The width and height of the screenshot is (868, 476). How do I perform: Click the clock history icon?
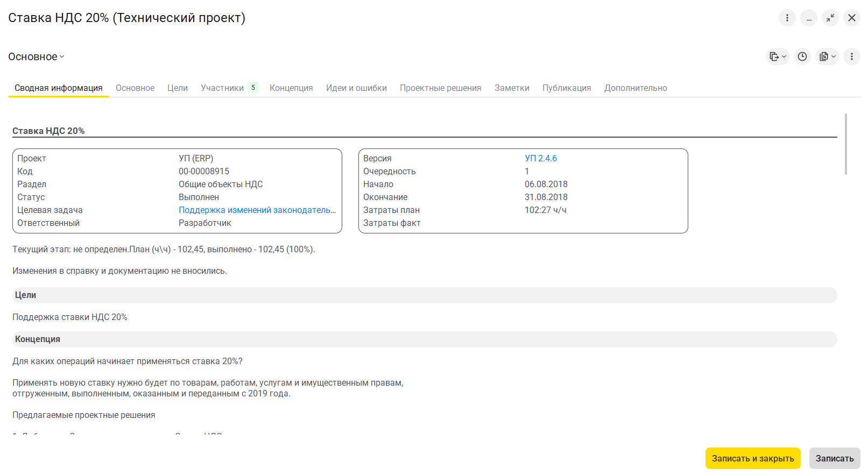[x=802, y=56]
